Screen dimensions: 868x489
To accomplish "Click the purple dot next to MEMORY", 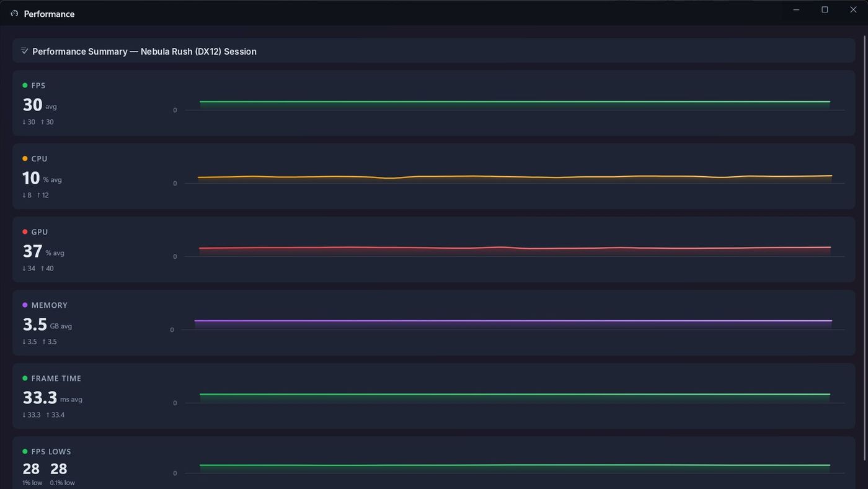I will (x=25, y=305).
